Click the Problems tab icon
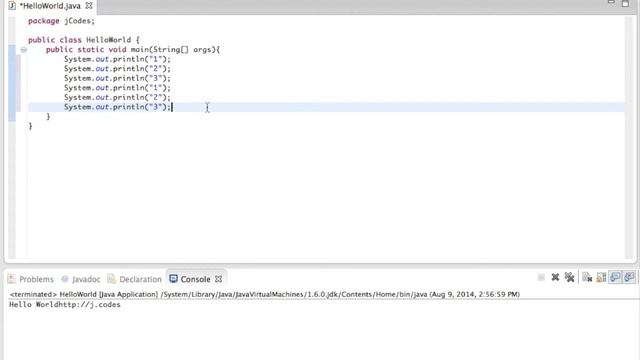The height and width of the screenshot is (360, 640). coord(11,279)
